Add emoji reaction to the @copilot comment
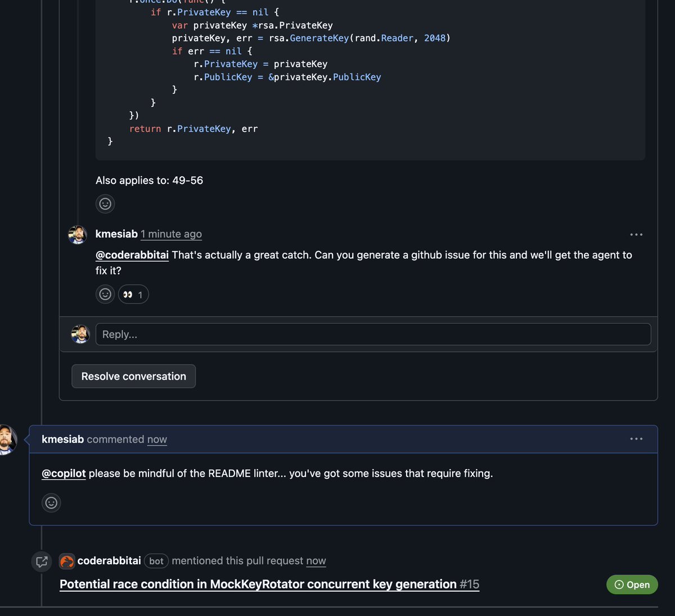Image resolution: width=675 pixels, height=616 pixels. [51, 502]
